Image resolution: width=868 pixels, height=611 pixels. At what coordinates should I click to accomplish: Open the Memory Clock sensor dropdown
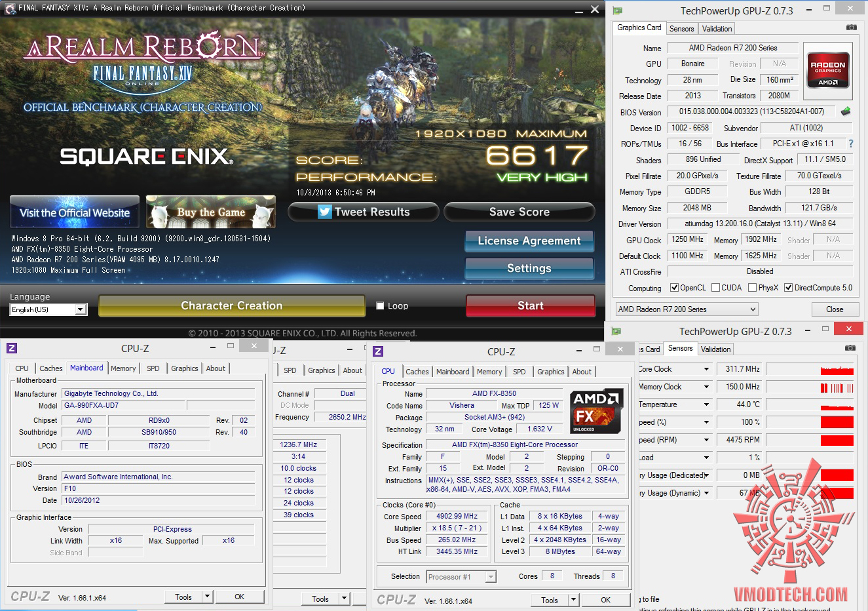pyautogui.click(x=706, y=387)
